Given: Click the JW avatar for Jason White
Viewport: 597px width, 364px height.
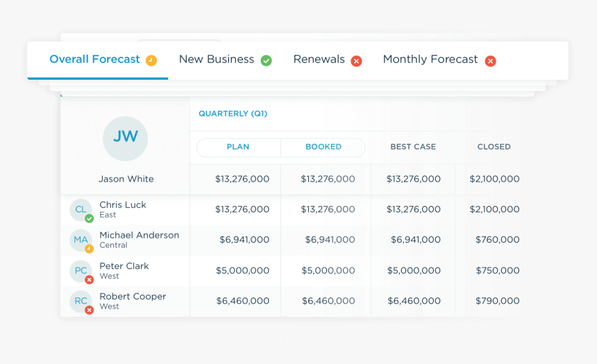Looking at the screenshot, I should point(125,139).
